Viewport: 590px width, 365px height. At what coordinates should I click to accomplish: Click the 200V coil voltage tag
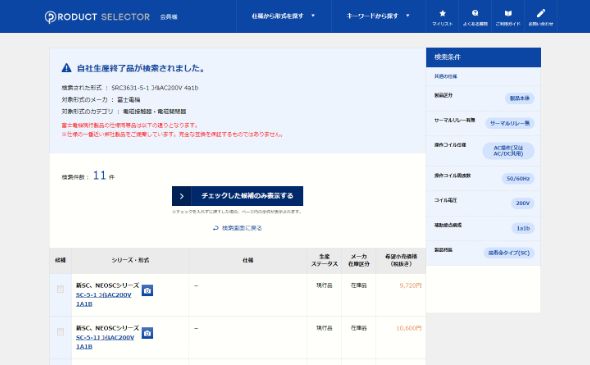click(x=523, y=203)
